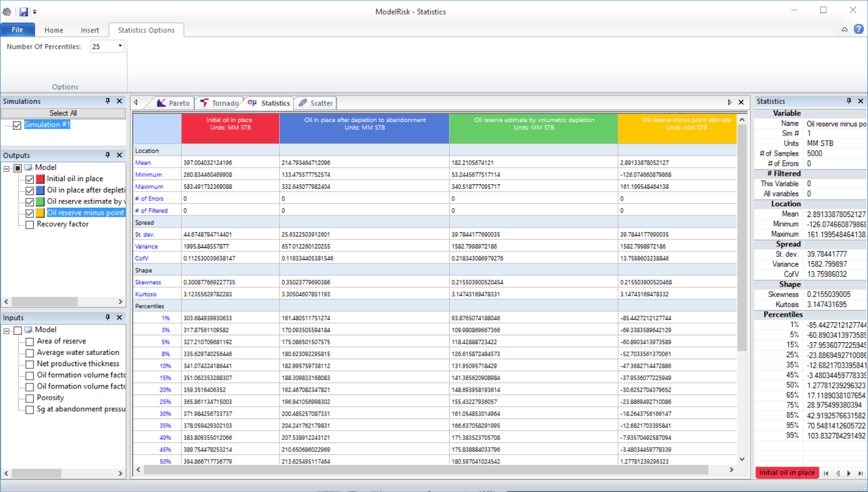Viewport: 868px width, 492px height.
Task: Open the quick access toolbar customization menu
Action: 35,11
